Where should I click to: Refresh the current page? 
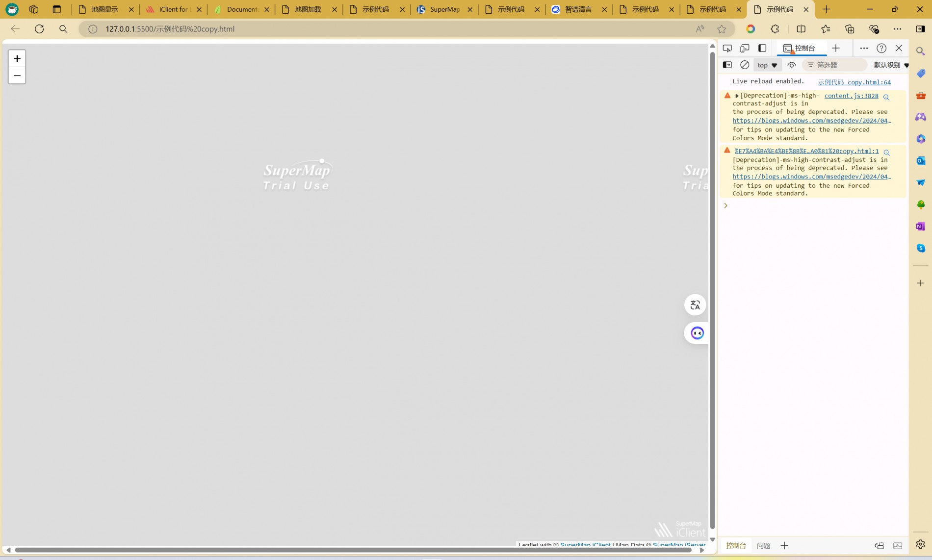click(39, 29)
